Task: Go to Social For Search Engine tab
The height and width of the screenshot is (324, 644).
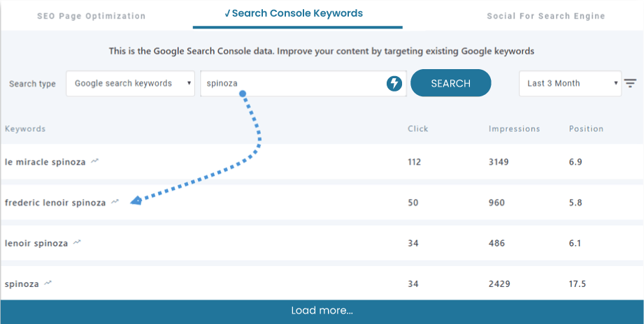Action: (546, 16)
